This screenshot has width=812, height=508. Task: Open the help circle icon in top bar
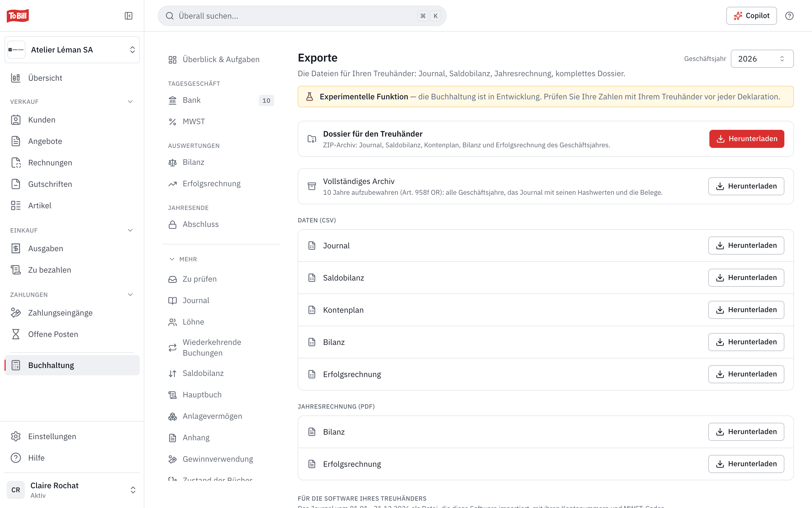[789, 16]
